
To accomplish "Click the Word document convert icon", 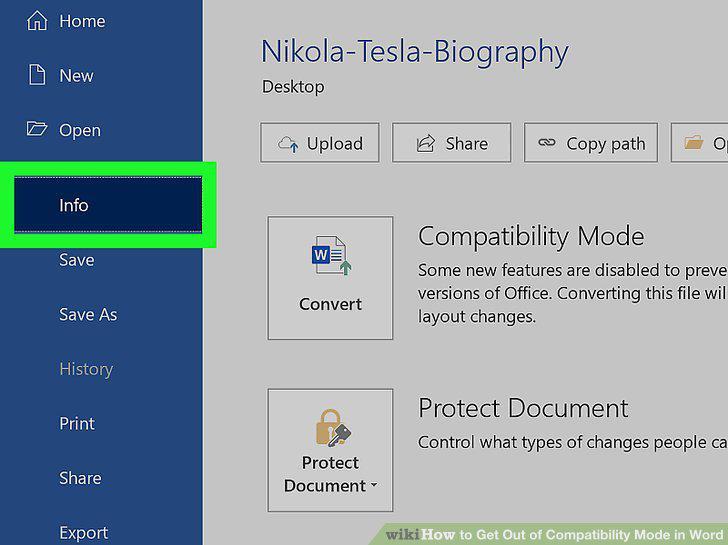I will point(331,256).
